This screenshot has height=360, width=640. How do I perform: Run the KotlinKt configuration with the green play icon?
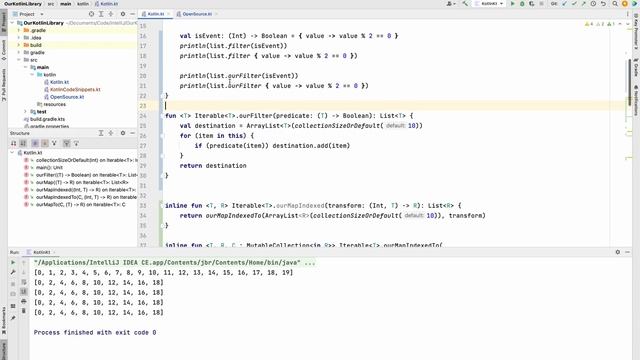point(512,4)
